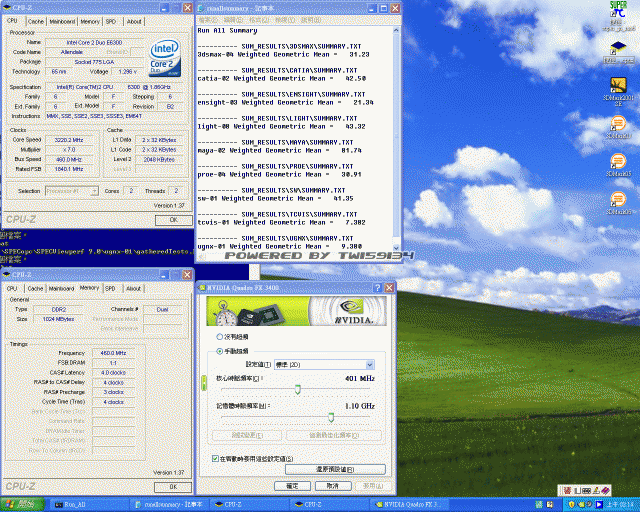Click the 'Socket 775 LGA' package field
Image resolution: width=640 pixels, height=512 pixels.
click(x=94, y=62)
